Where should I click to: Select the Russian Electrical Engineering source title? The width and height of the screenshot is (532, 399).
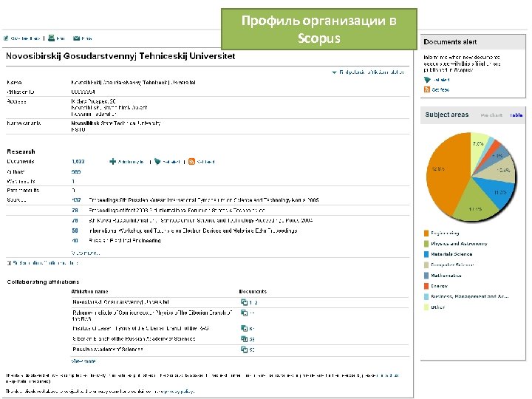(125, 241)
